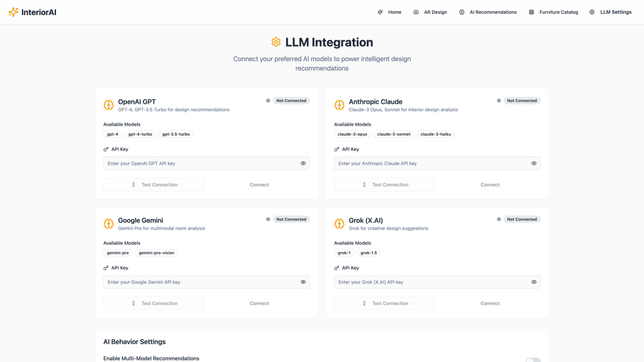Focus the Anthropic Claude API key field

438,163
